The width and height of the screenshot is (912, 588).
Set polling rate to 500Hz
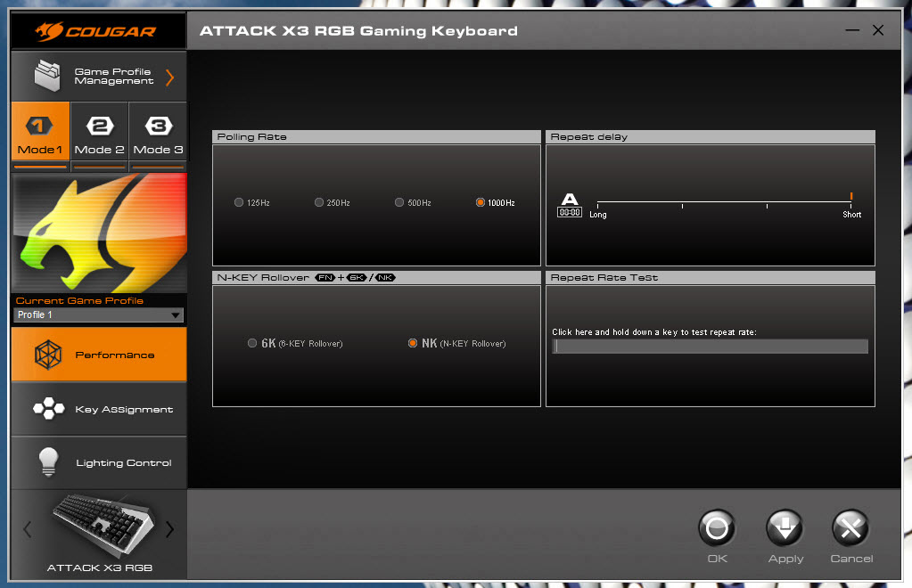tap(413, 203)
